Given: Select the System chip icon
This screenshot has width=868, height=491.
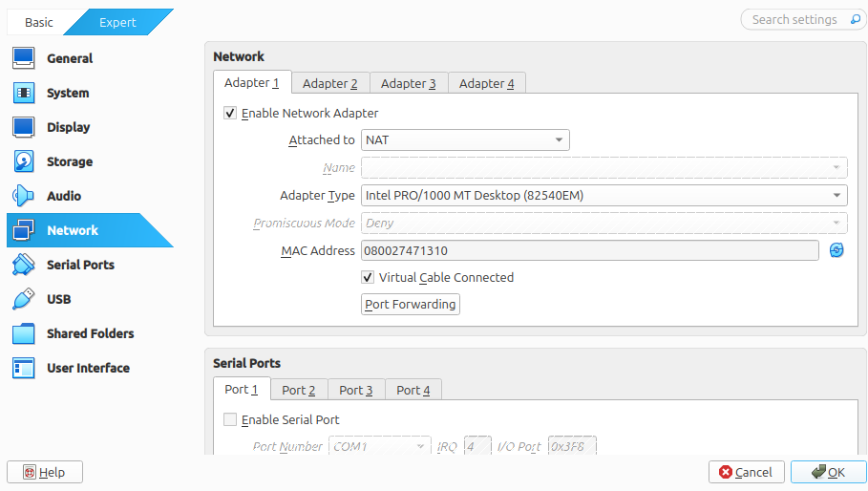Looking at the screenshot, I should (24, 93).
